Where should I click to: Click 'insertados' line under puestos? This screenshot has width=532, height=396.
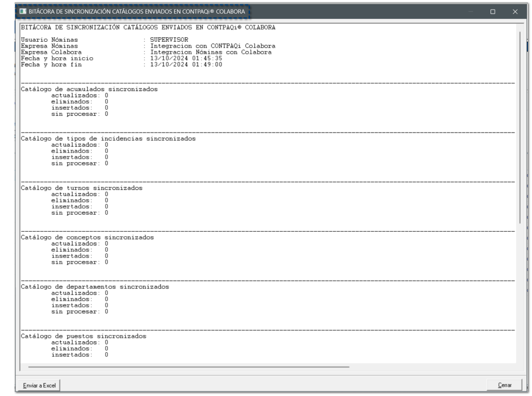pos(80,355)
